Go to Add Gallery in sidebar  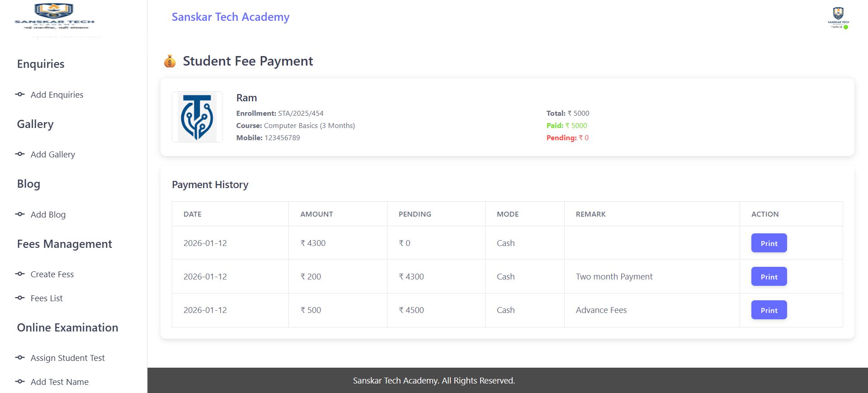pyautogui.click(x=53, y=154)
